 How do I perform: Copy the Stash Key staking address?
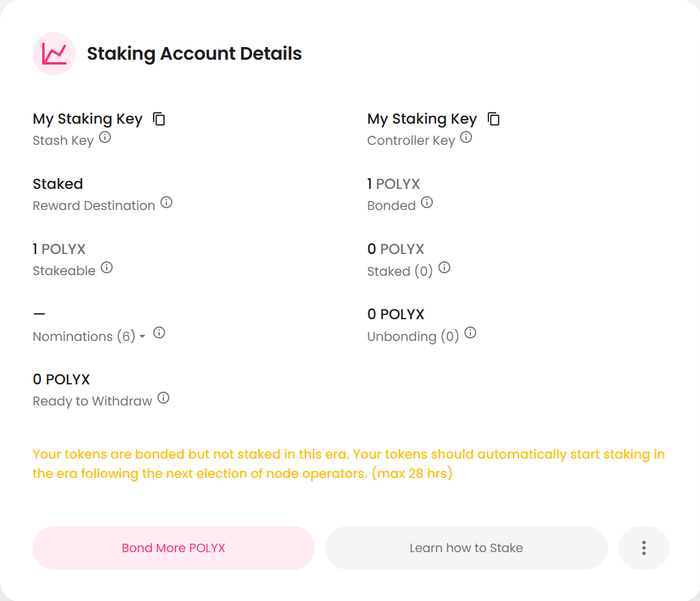(159, 119)
